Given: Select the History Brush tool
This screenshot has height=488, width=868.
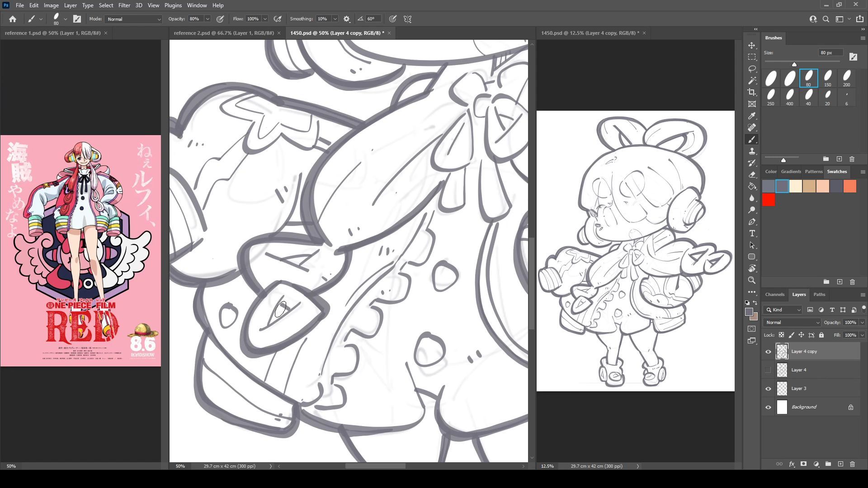Looking at the screenshot, I should [752, 163].
